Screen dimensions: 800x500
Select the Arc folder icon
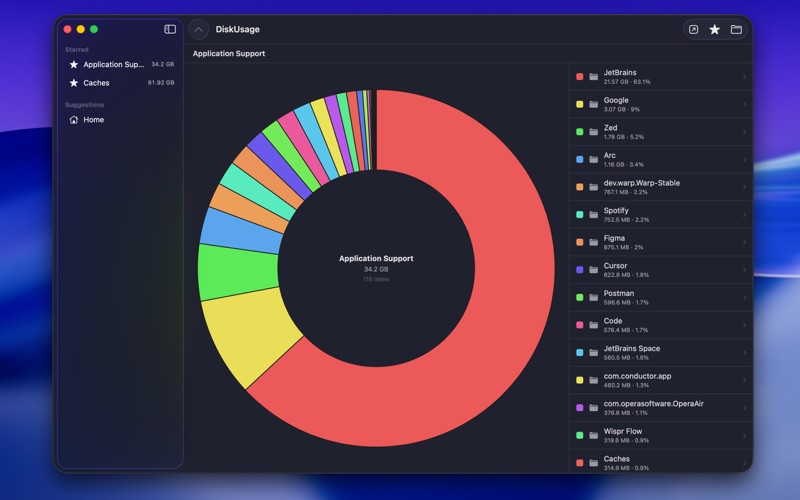(594, 159)
